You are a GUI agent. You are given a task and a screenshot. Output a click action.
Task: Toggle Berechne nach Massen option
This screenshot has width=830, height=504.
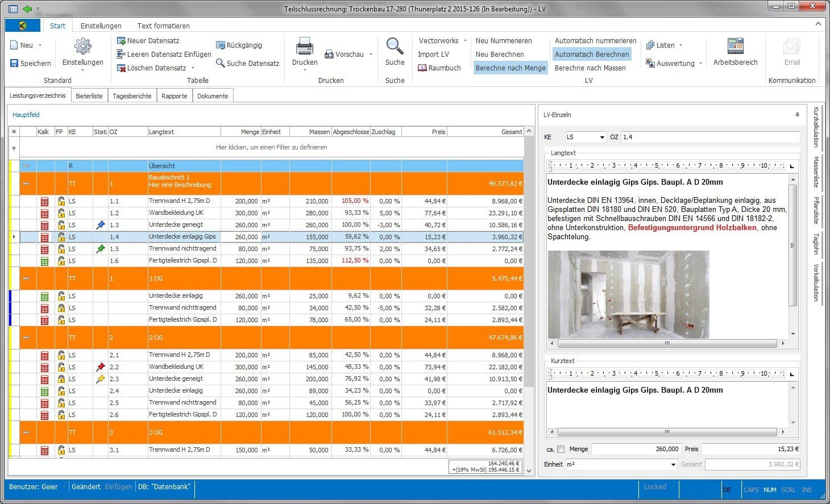(590, 68)
